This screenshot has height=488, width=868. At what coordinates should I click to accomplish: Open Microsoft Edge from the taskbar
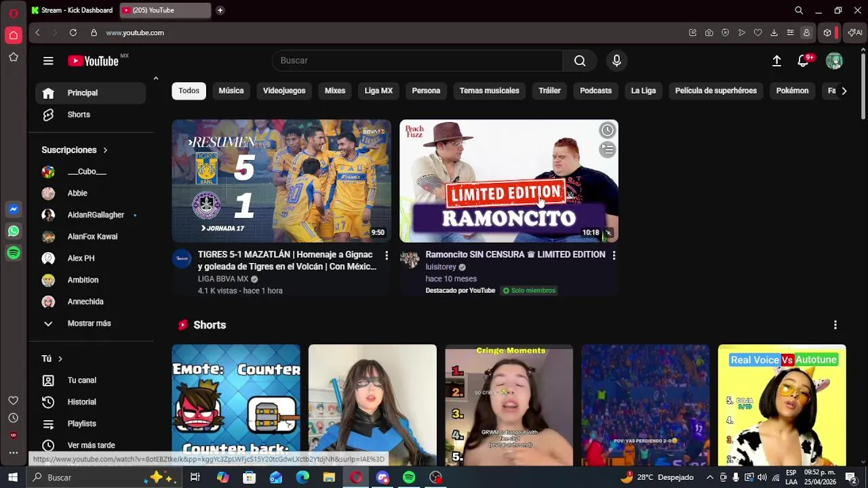302,478
